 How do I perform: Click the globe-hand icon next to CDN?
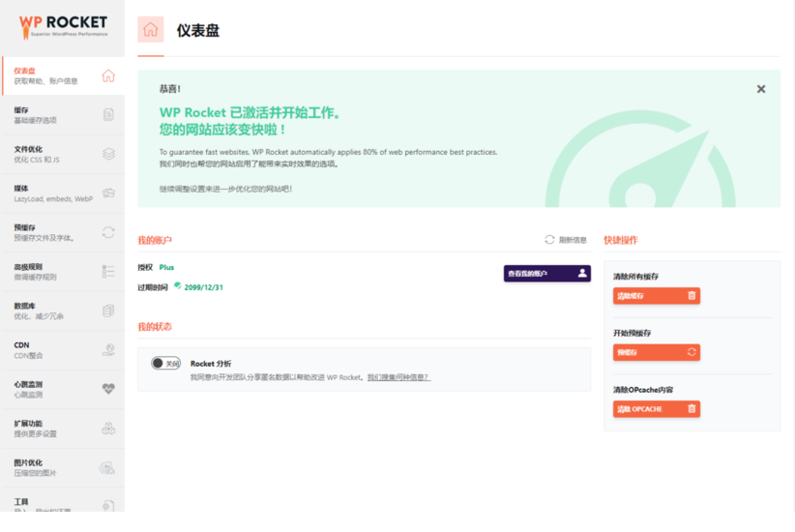pyautogui.click(x=108, y=350)
